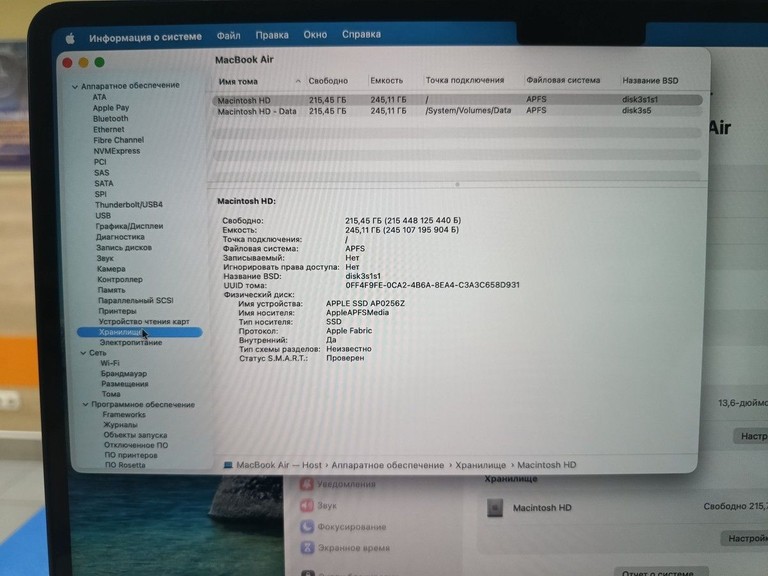Select Ethernet in the sidebar
Viewport: 768px width, 576px height.
coord(109,129)
